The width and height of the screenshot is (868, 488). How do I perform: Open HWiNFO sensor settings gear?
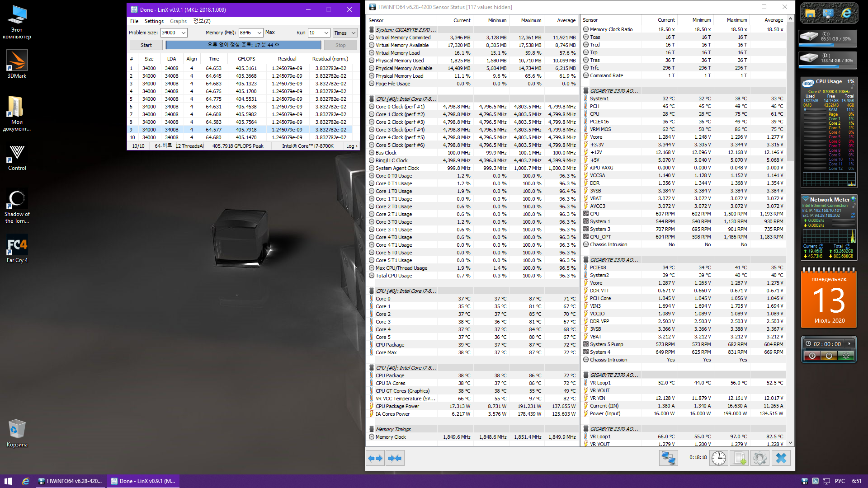click(x=760, y=458)
